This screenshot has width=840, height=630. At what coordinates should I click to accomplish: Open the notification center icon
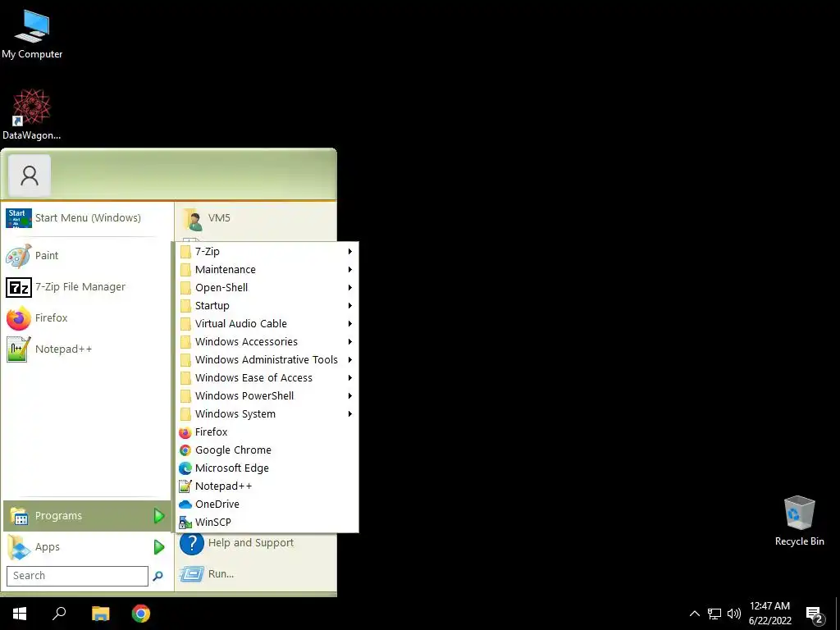click(815, 614)
